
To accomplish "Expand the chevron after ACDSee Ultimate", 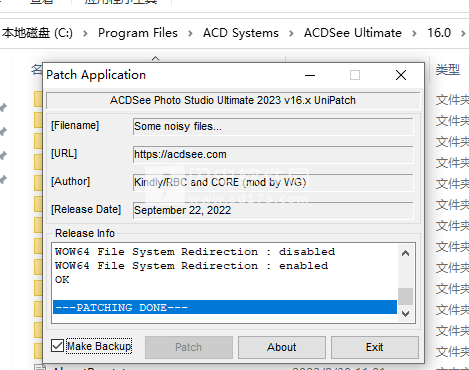I will (x=414, y=33).
